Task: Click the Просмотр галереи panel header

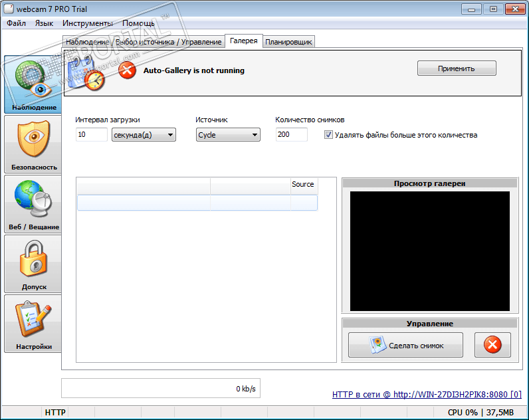Action: (x=430, y=183)
